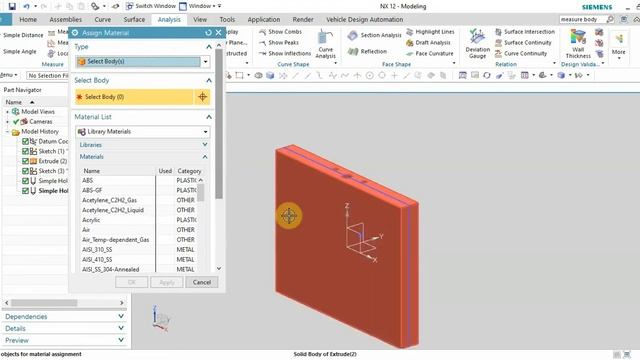Screen dimensions: 640x360
Task: Sort materials by Name column header
Action: [x=92, y=171]
